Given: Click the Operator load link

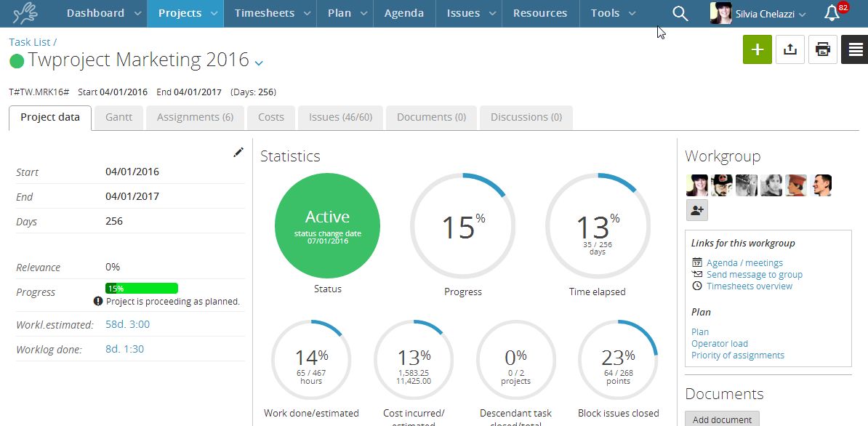Looking at the screenshot, I should tap(719, 344).
